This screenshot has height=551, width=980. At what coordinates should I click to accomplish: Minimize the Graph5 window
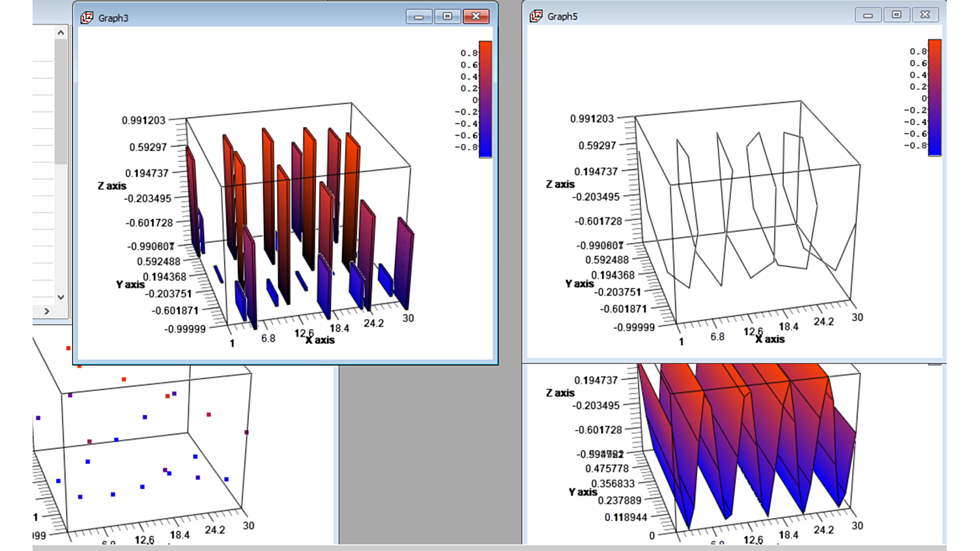868,15
